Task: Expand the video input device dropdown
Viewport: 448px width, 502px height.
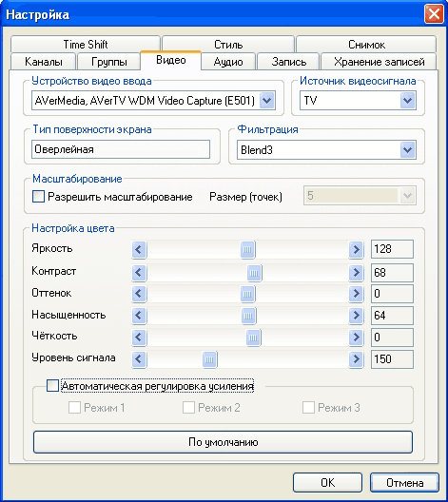Action: 266,101
